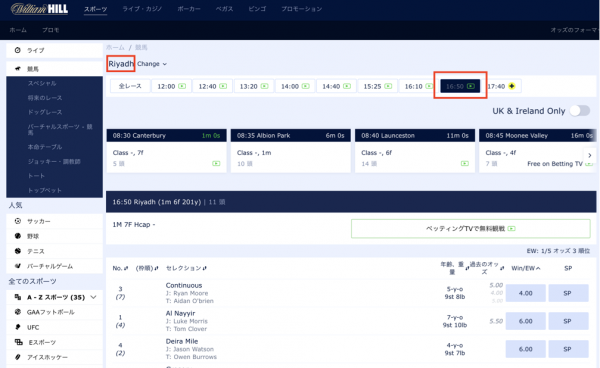Viewport: 600px width, 368px height.
Task: Click the yellow badge icon on 17:40 race
Action: 512,86
